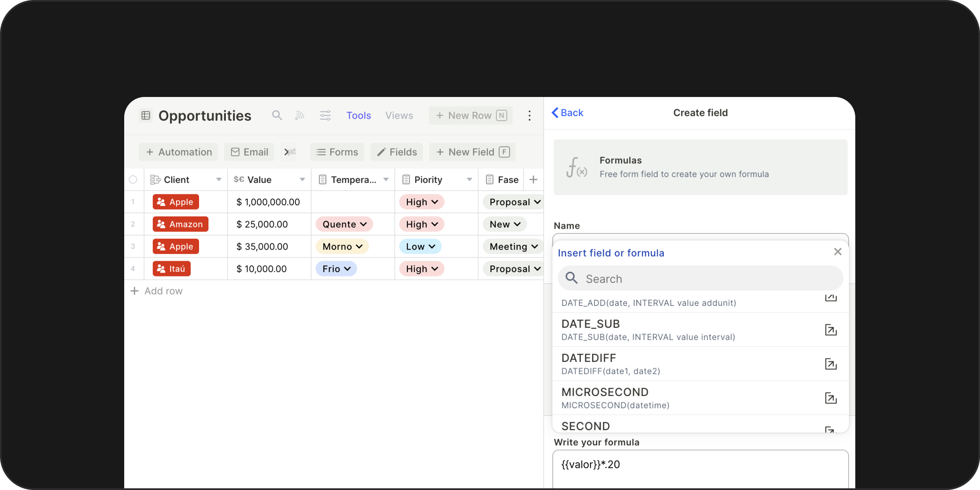Open the filter sliders icon
This screenshot has height=490, width=980.
325,115
